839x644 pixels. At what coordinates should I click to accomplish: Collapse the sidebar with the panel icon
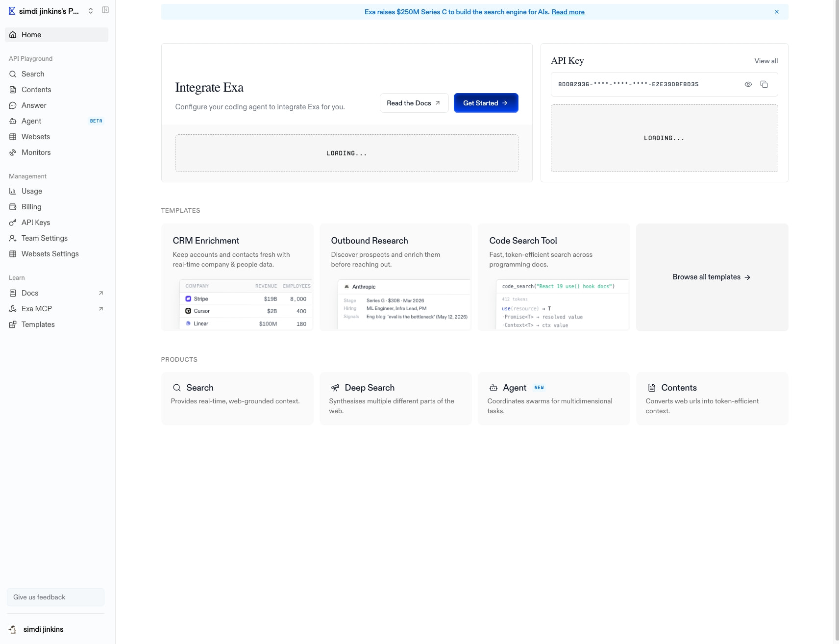[x=105, y=10]
